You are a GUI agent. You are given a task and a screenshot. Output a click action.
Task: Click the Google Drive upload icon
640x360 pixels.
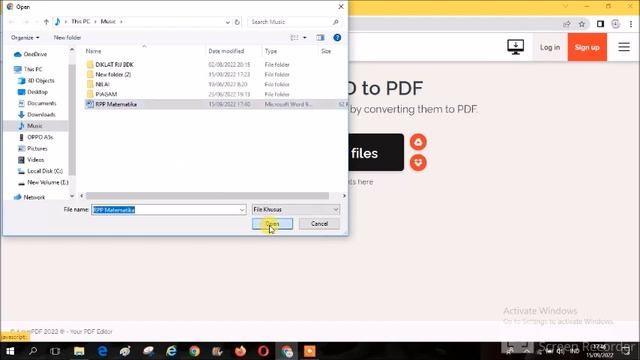pyautogui.click(x=418, y=142)
